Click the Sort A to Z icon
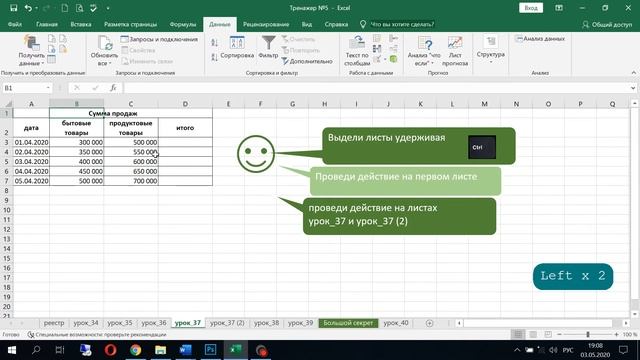This screenshot has height=360, width=640. tap(215, 42)
